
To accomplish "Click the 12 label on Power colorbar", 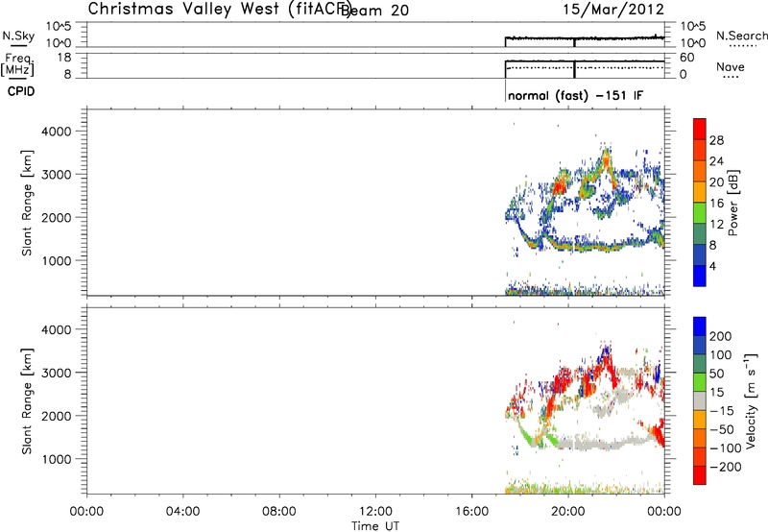I will [716, 225].
